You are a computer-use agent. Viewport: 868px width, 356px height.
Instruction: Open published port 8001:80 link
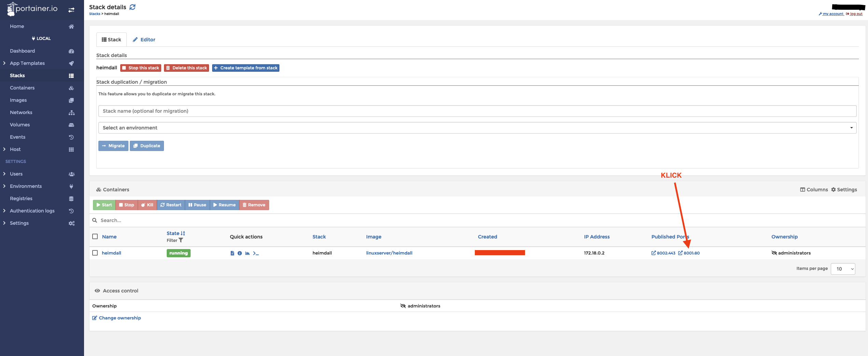point(691,253)
